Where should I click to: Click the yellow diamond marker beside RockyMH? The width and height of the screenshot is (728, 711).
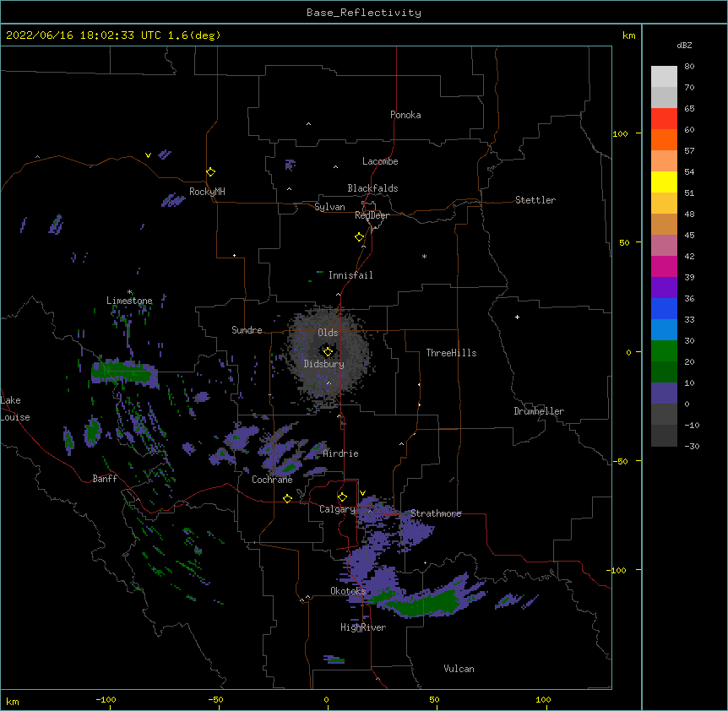pos(211,172)
